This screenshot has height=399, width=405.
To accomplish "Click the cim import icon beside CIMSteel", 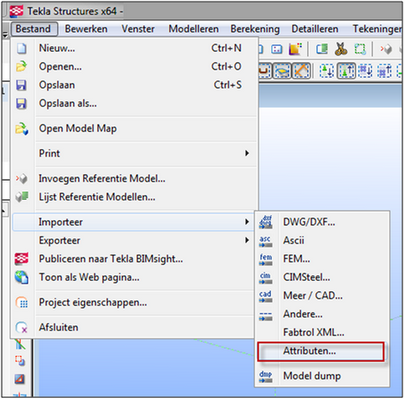I will 266,277.
